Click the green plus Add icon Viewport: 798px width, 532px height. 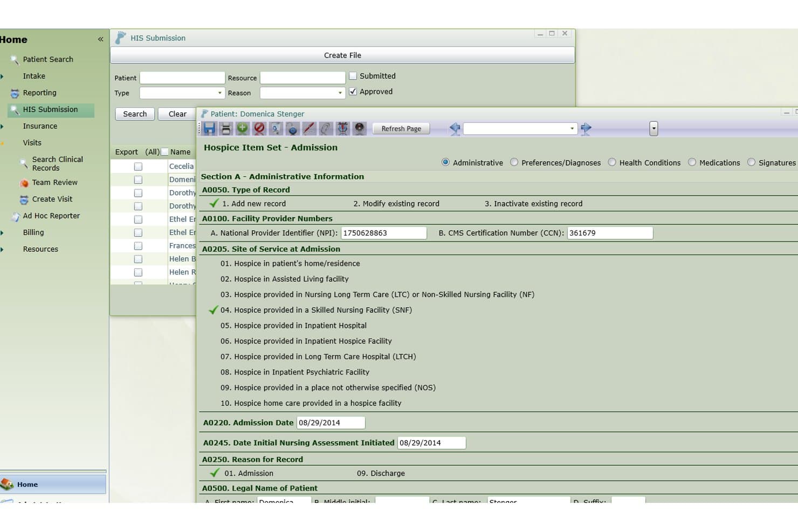243,128
